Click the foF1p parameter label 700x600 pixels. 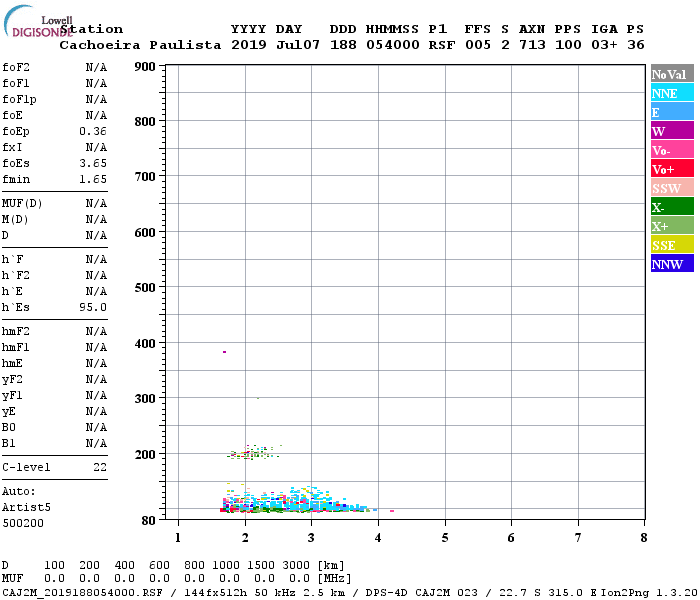pyautogui.click(x=19, y=100)
